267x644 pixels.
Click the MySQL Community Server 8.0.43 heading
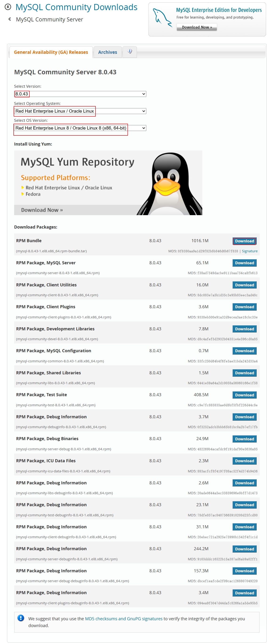(x=65, y=72)
